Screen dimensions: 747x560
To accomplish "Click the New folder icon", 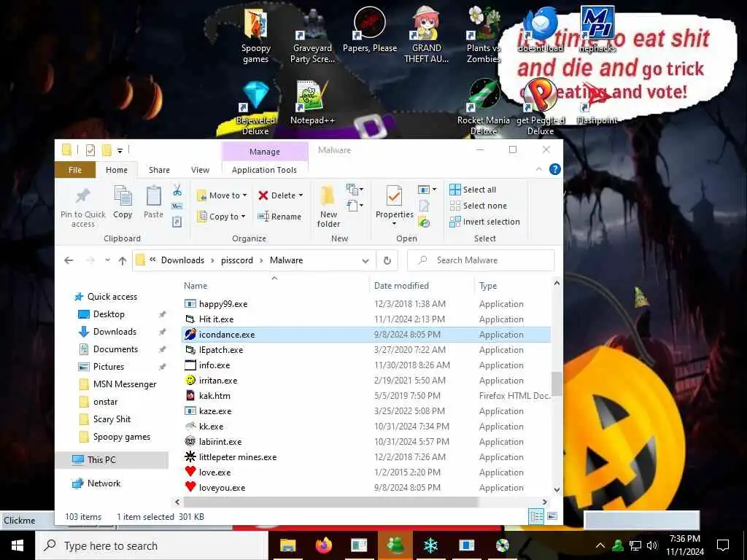I will click(x=328, y=196).
